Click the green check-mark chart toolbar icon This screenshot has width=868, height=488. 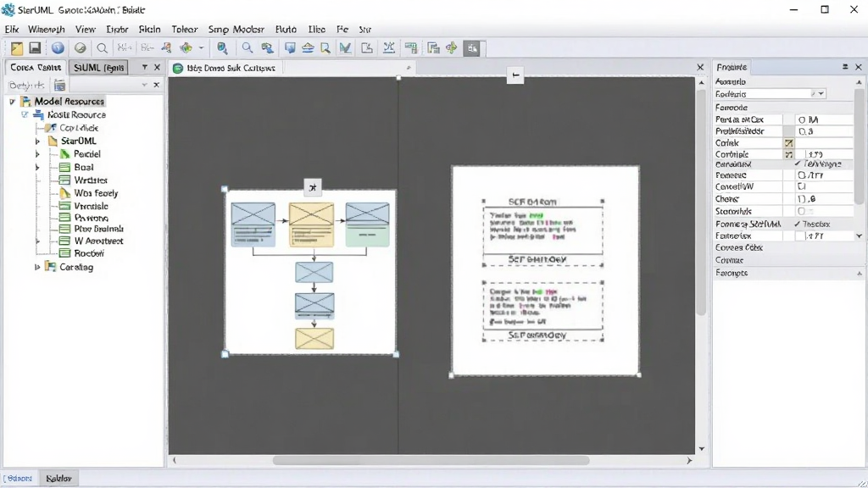coord(345,48)
